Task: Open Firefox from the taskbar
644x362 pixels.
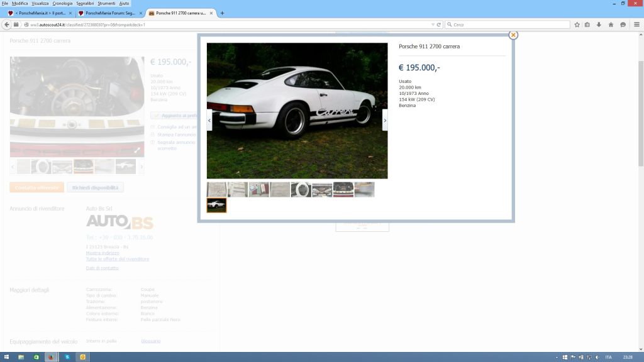Action: [51, 357]
